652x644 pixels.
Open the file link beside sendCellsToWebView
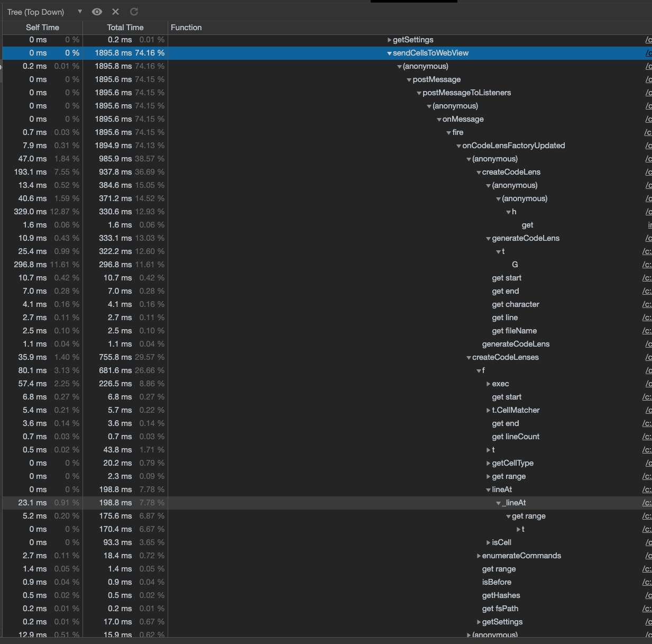click(649, 53)
